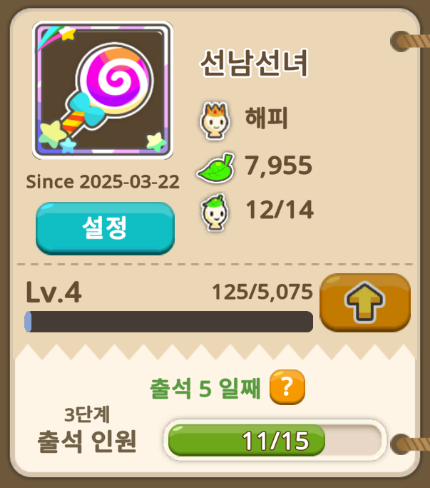The image size is (430, 488).
Task: Select the guild name 선남선녀
Action: (254, 63)
